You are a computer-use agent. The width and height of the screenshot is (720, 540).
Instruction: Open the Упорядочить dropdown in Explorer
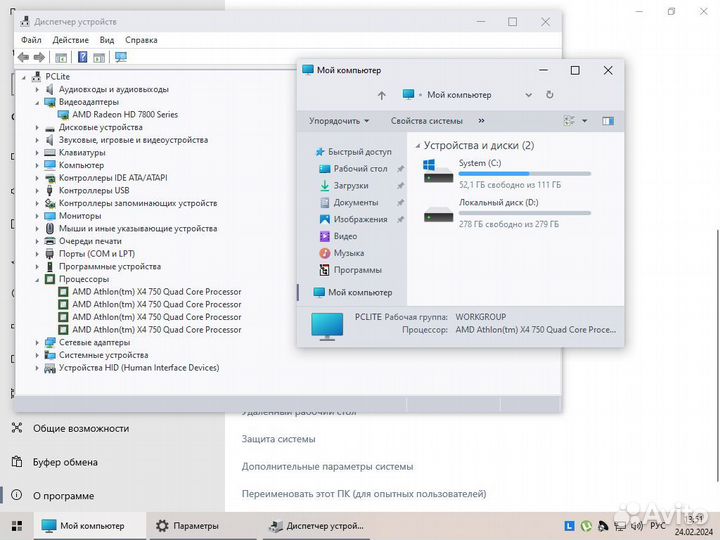point(339,121)
